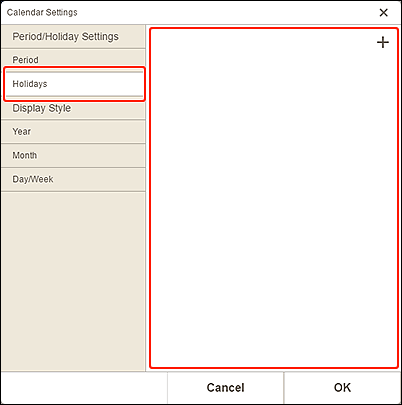Add a holiday with the plus icon
The image size is (402, 405).
[383, 42]
